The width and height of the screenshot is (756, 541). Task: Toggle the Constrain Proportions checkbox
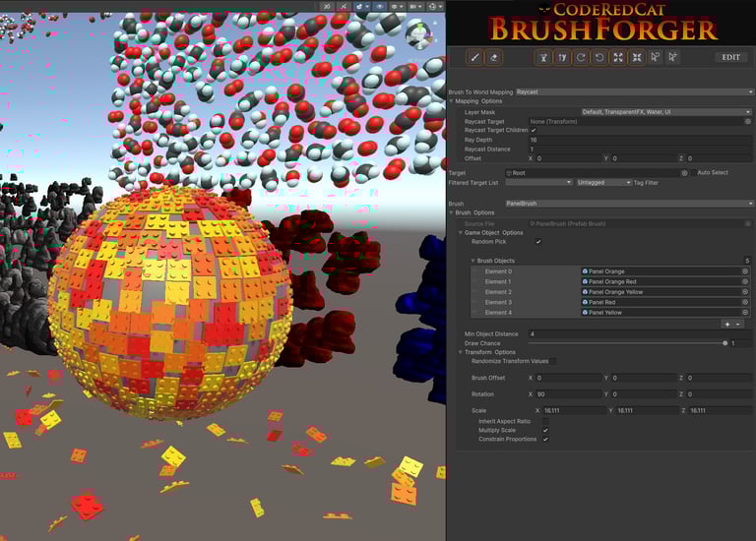(x=545, y=440)
